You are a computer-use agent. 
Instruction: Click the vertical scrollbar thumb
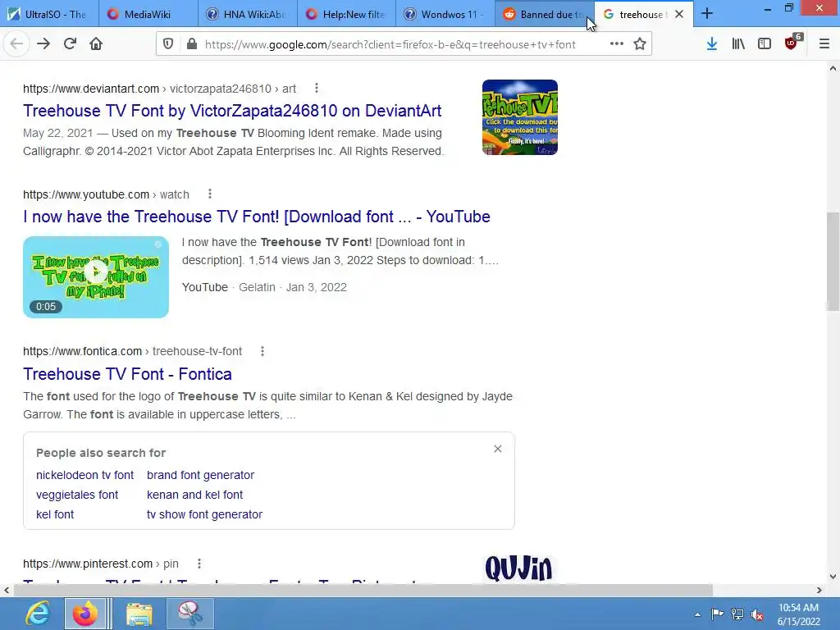click(833, 262)
